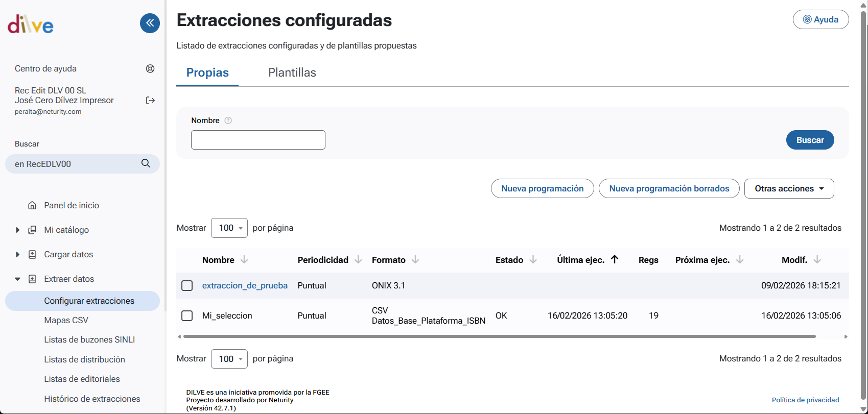Sort table by Nombre arrow icon

(x=244, y=260)
